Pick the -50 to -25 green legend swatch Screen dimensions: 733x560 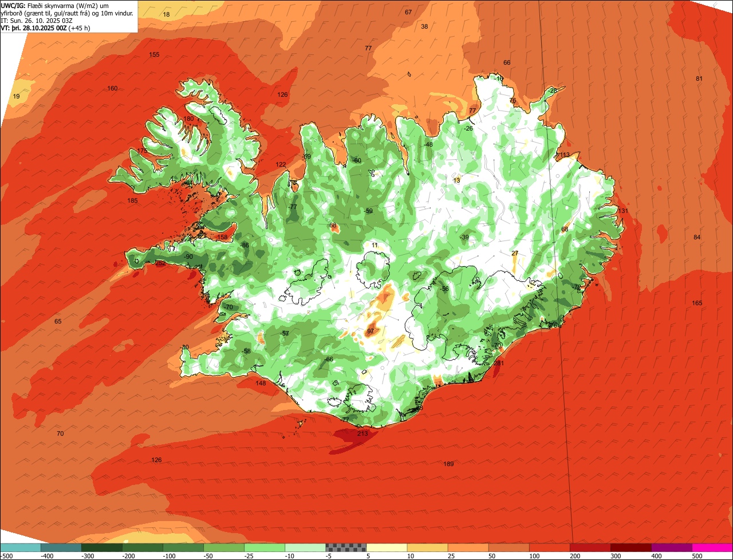click(224, 547)
